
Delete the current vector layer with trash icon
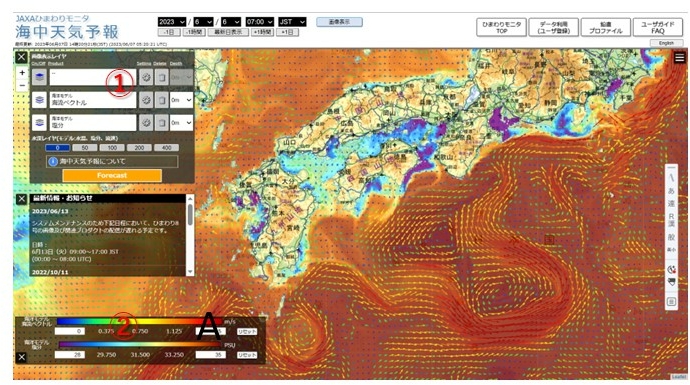click(161, 100)
